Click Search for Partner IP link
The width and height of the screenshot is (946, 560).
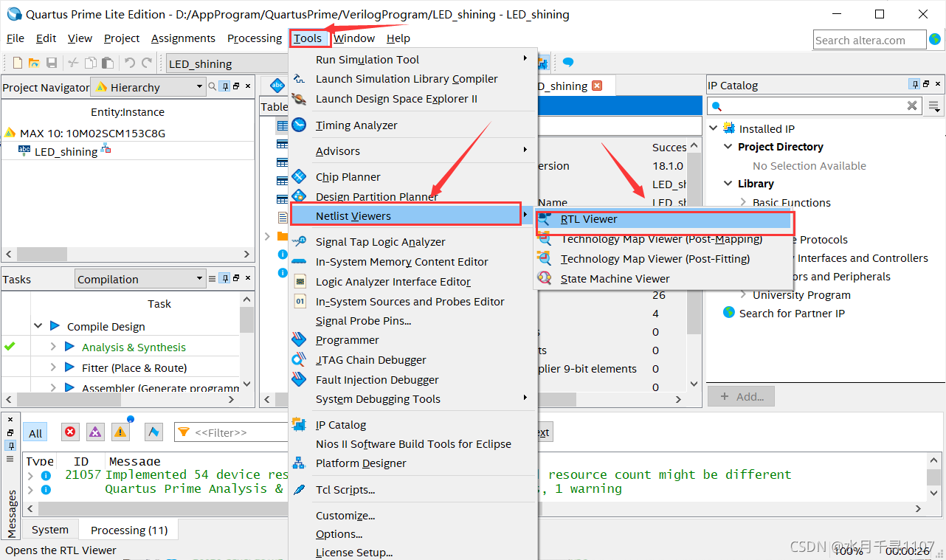792,314
